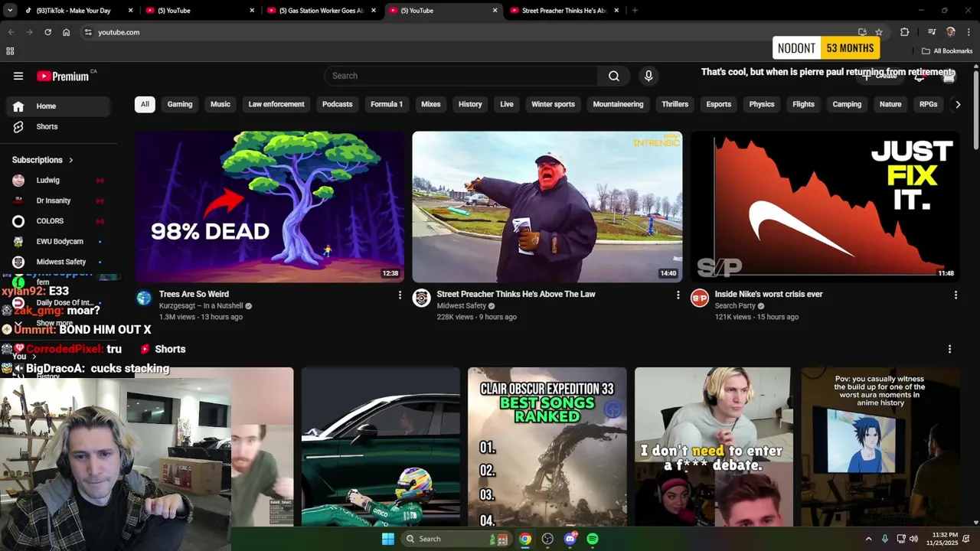Viewport: 980px width, 551px height.
Task: Open Inside Nike's worst crisis ever title
Action: [x=769, y=294]
